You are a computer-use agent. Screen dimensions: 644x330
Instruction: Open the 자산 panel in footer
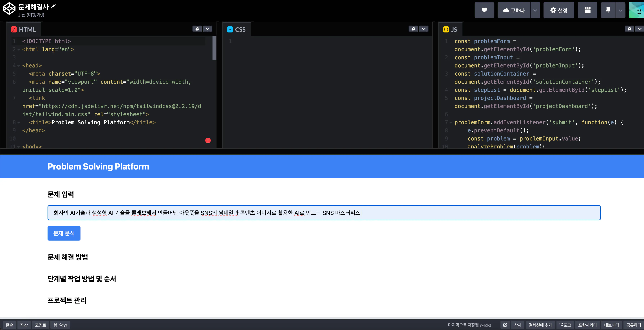(24, 325)
